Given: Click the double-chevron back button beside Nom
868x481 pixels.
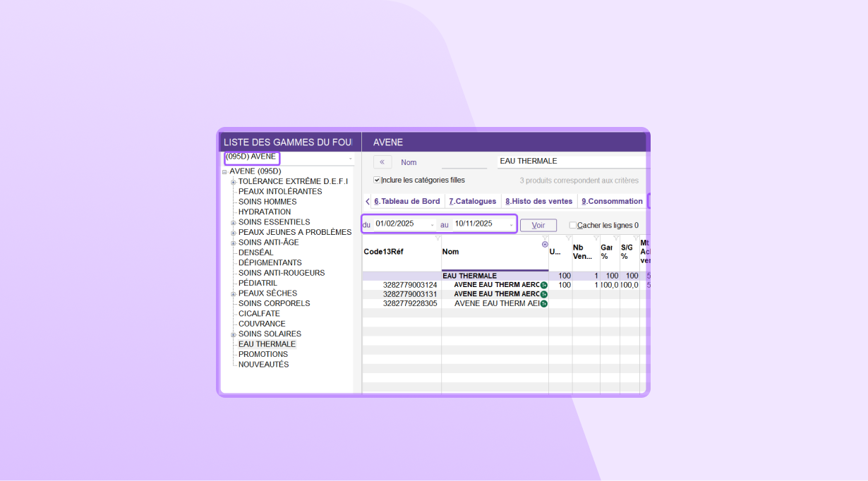Looking at the screenshot, I should (382, 162).
